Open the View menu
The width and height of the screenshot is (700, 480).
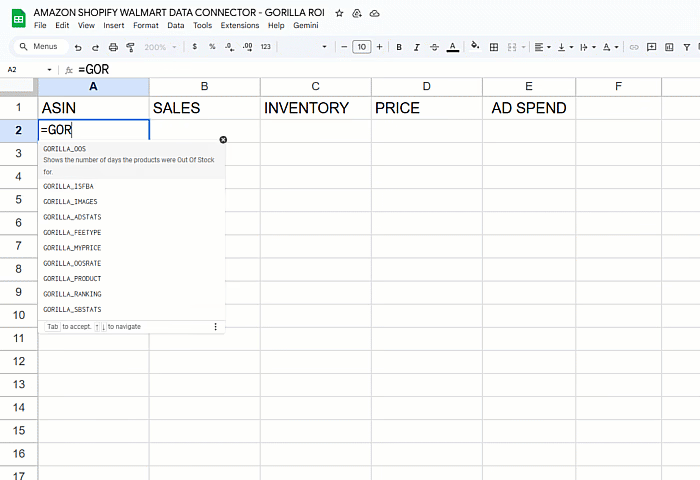(86, 25)
